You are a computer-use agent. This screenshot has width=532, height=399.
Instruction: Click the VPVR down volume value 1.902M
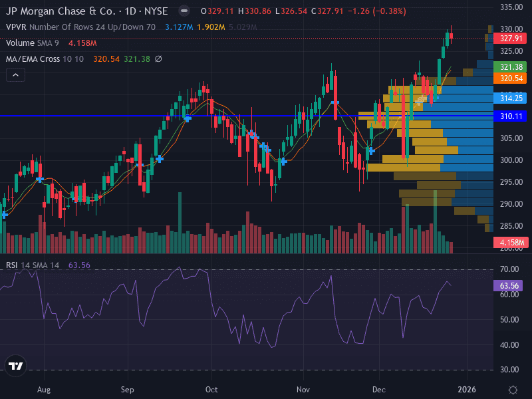point(211,27)
